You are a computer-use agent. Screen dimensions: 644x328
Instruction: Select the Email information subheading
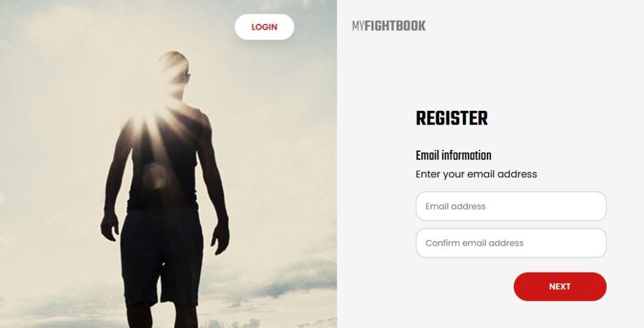(x=453, y=156)
